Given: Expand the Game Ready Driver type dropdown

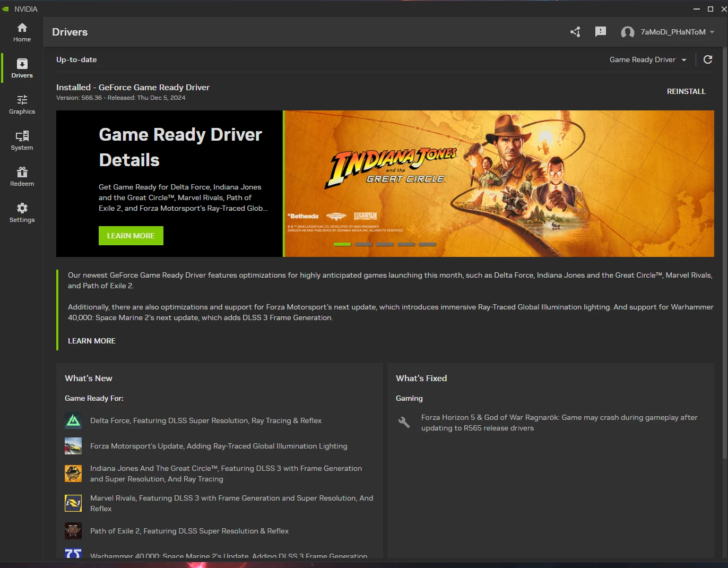Looking at the screenshot, I should (648, 59).
